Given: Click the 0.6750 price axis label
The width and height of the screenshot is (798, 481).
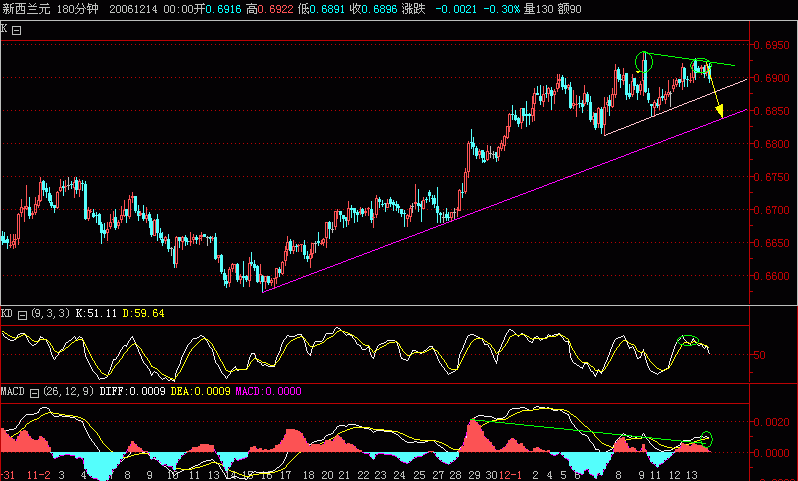Looking at the screenshot, I should coord(772,177).
